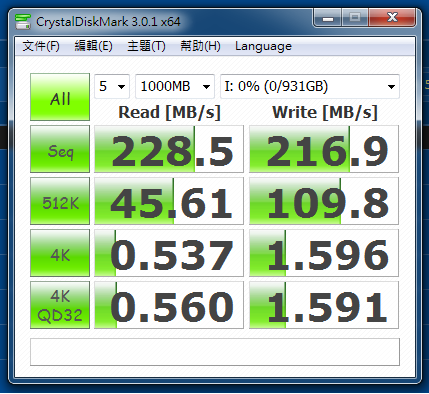
Task: Start the 4K QD32 test
Action: [x=60, y=305]
